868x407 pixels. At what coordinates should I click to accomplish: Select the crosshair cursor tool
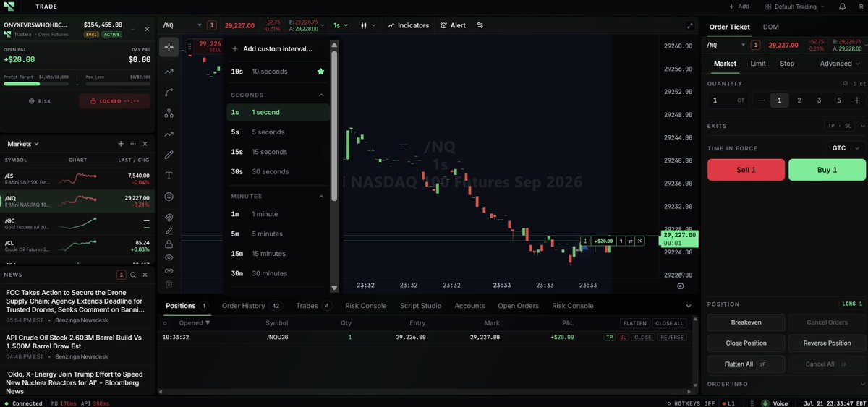click(x=169, y=47)
